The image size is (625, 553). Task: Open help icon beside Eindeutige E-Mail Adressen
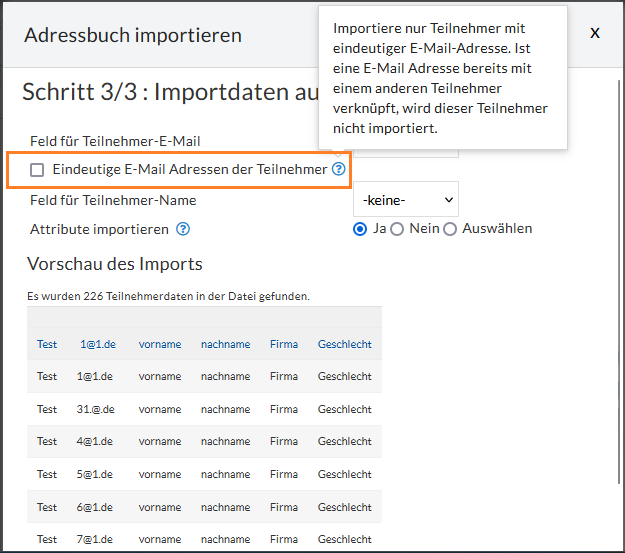pyautogui.click(x=339, y=169)
